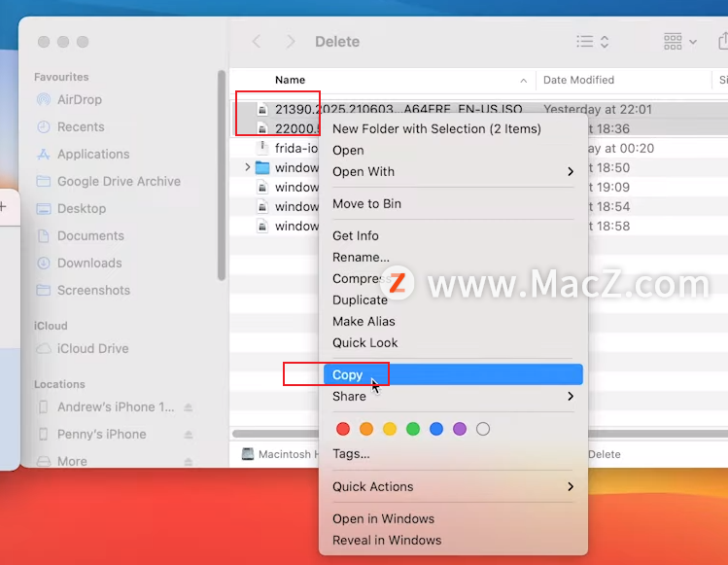
Task: Open the list view options control
Action: pos(593,42)
